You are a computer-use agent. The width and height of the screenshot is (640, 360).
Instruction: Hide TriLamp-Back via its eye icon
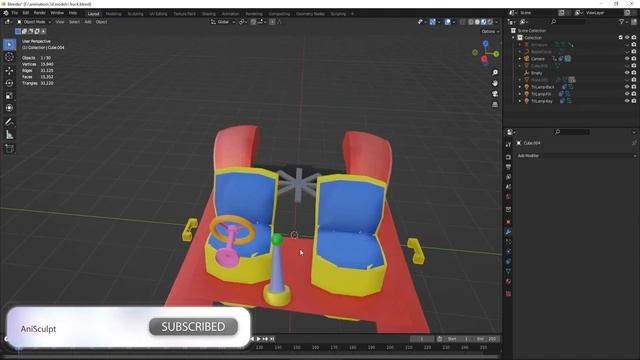[627, 87]
